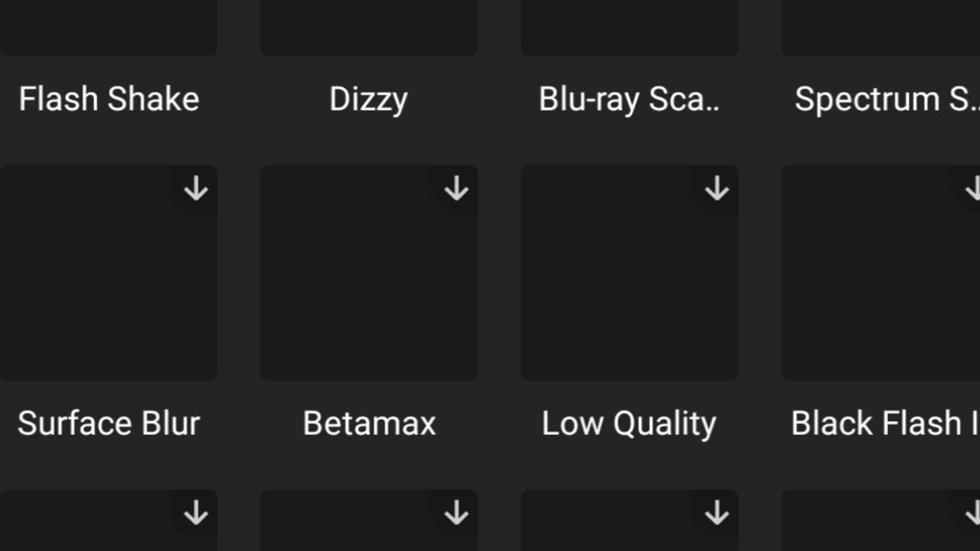Tap the Betamax download arrow
The width and height of the screenshot is (980, 551).
tap(456, 188)
